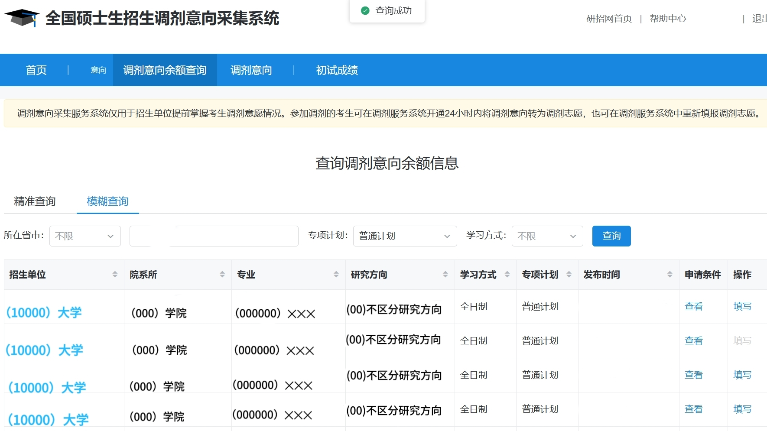The height and width of the screenshot is (431, 767).
Task: Open fourth row's (10000) 大学 link
Action: pos(48,420)
